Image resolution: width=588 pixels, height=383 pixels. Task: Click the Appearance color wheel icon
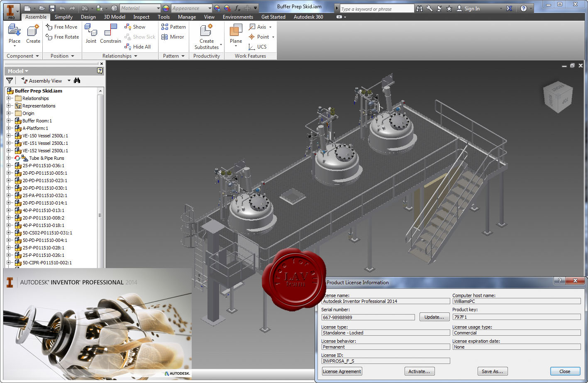coord(166,8)
